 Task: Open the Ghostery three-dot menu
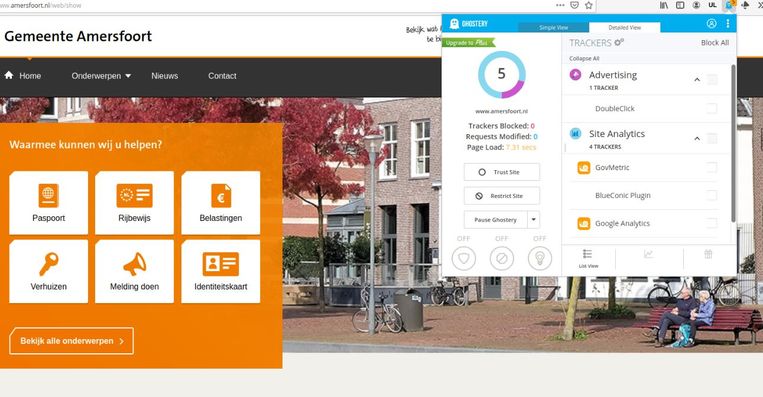pos(727,23)
